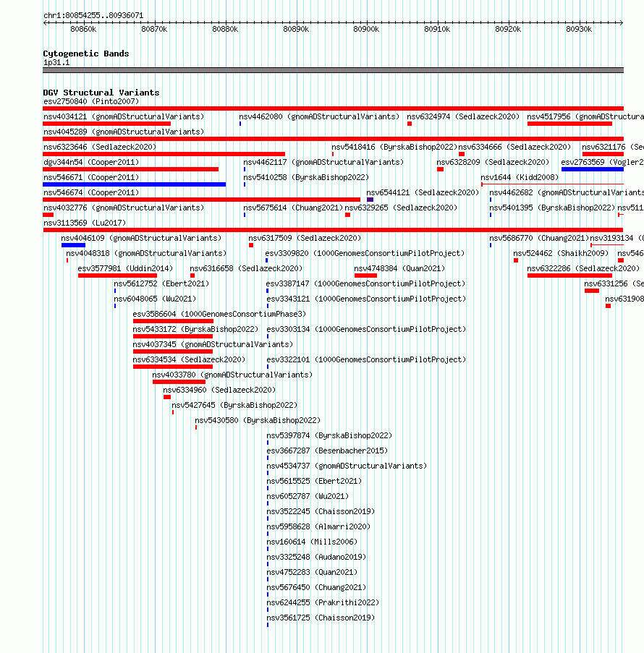This screenshot has width=644, height=653.
Task: Select nsv5427645 (ByrskaBishop2022) label
Action: click(x=234, y=406)
